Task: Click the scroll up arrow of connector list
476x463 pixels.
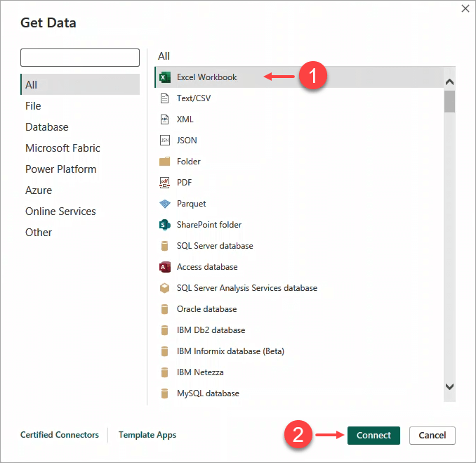Action: (449, 81)
